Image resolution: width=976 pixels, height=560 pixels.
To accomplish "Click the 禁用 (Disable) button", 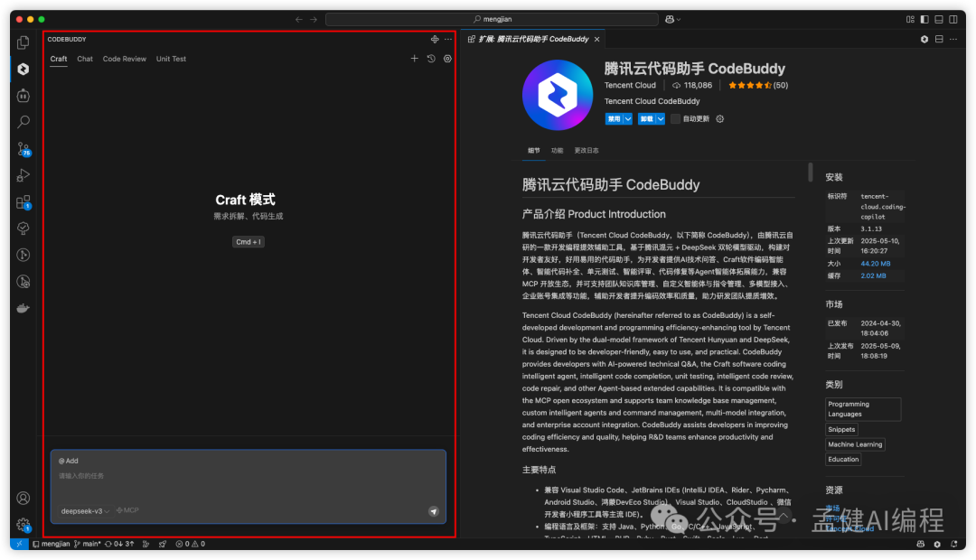I will [614, 119].
